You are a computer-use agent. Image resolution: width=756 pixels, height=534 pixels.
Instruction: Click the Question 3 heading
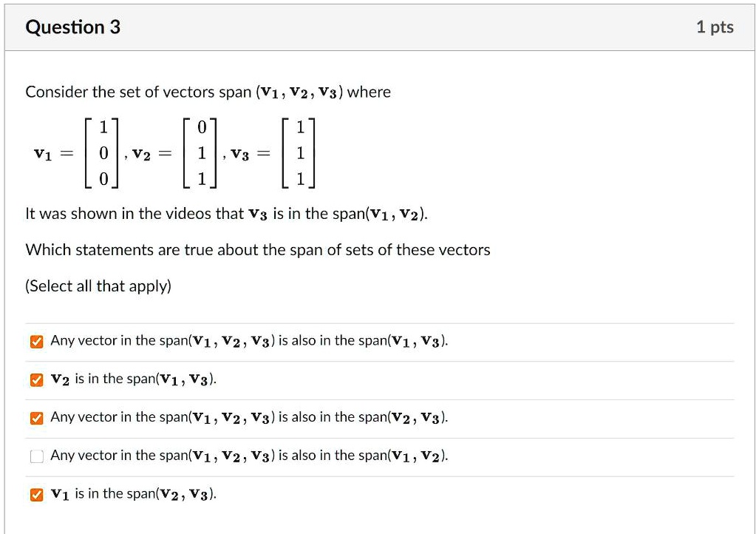(72, 27)
